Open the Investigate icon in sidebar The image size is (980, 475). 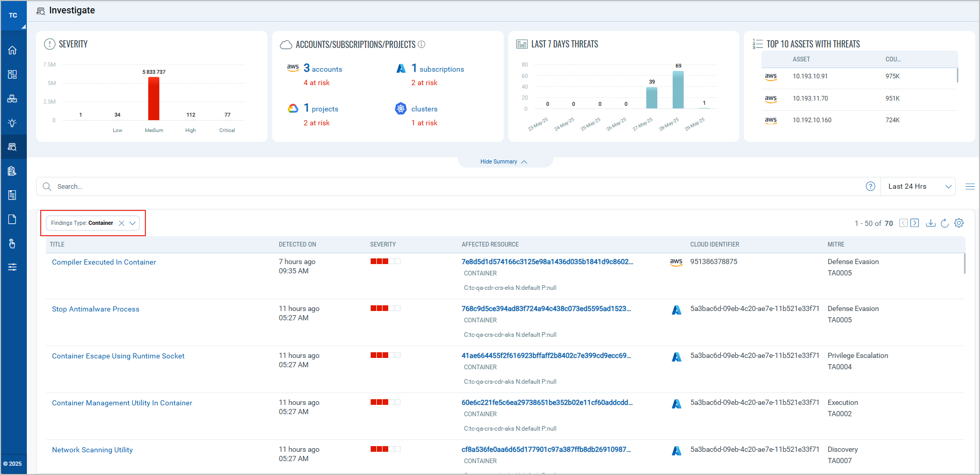(12, 147)
